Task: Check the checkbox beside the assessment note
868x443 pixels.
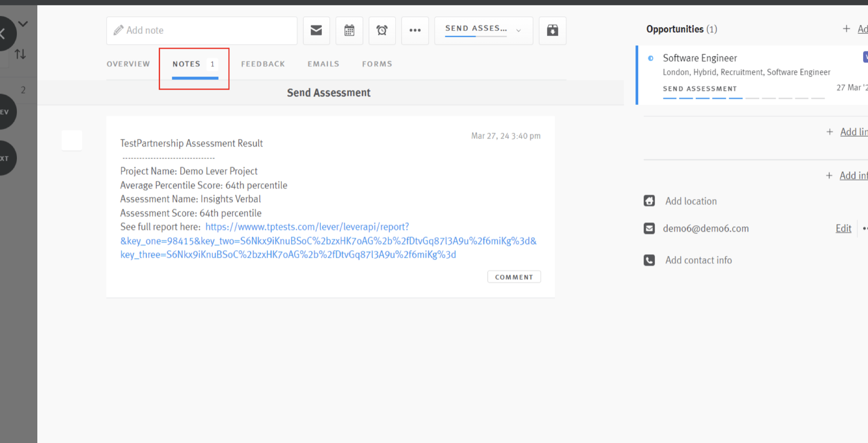Action: point(72,141)
